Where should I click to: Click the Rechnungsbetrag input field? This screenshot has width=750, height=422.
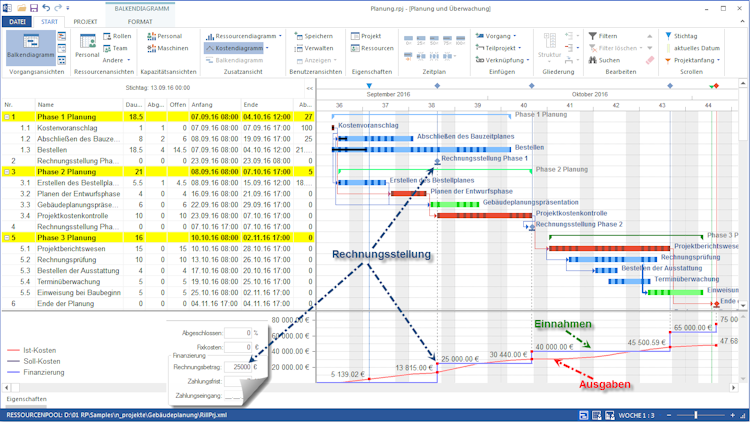[238, 367]
